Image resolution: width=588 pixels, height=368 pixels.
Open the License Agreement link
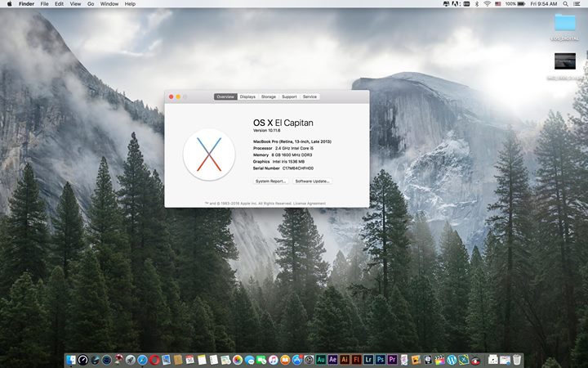310,203
